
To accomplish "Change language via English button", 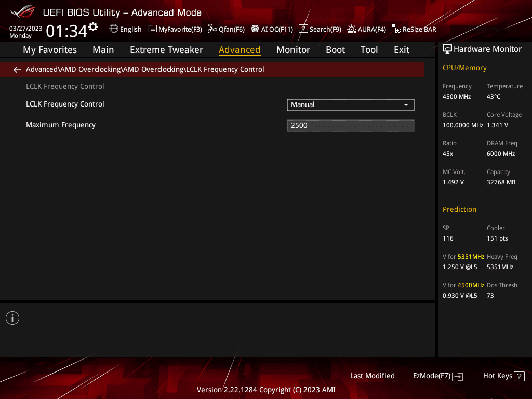I will pos(125,29).
